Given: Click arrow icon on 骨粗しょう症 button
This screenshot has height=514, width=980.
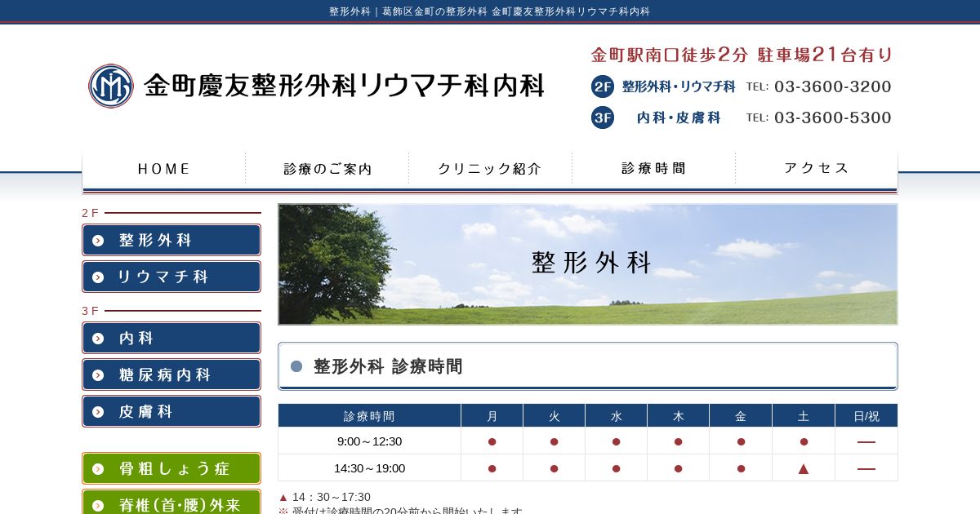Looking at the screenshot, I should pyautogui.click(x=98, y=468).
